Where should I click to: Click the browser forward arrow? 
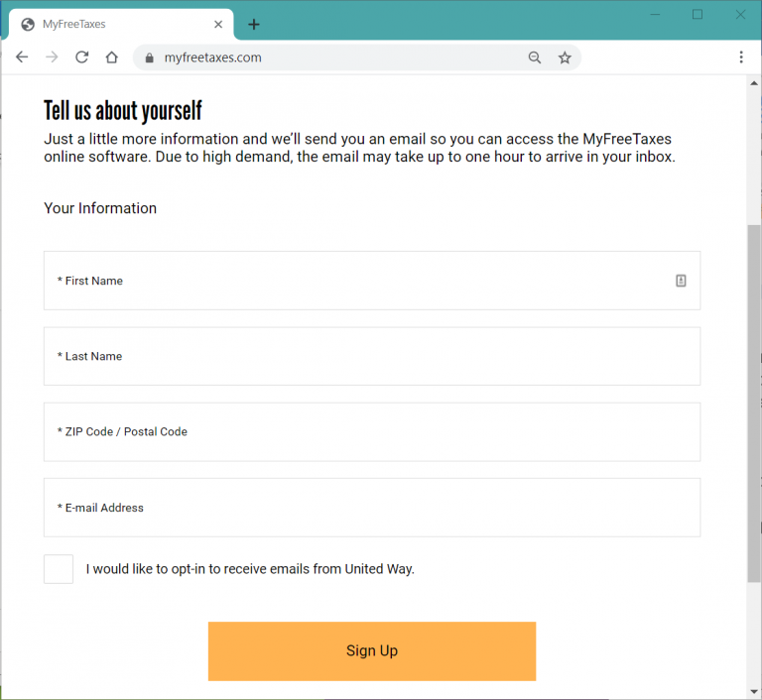click(x=52, y=58)
